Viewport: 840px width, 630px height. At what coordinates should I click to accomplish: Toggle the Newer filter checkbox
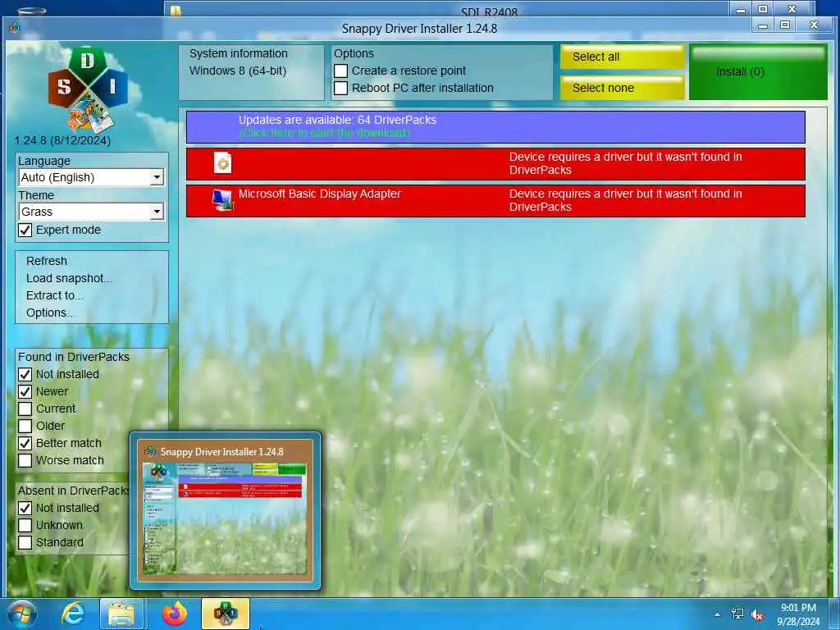(25, 391)
